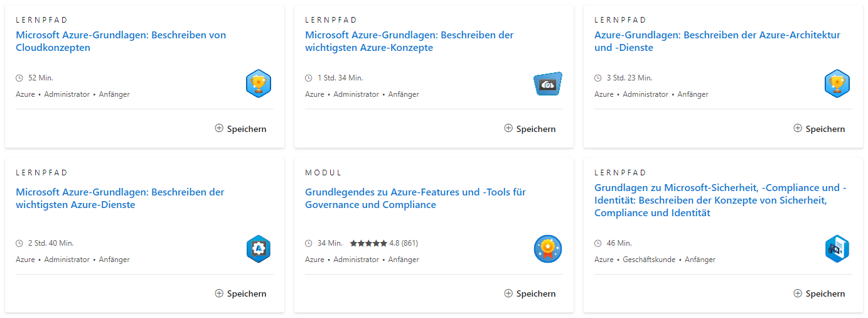Screen dimensions: 868x318
Task: Click cloud badge icon on Azure-Konzepte card
Action: 547,84
